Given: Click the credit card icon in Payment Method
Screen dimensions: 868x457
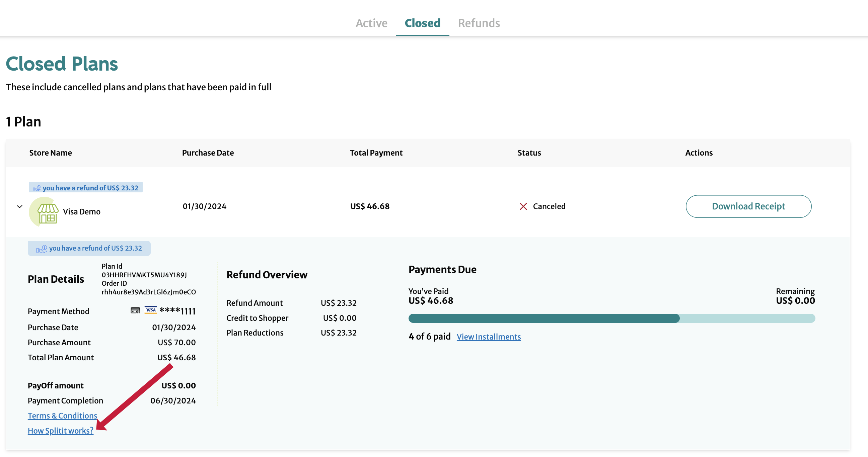Looking at the screenshot, I should click(x=135, y=310).
